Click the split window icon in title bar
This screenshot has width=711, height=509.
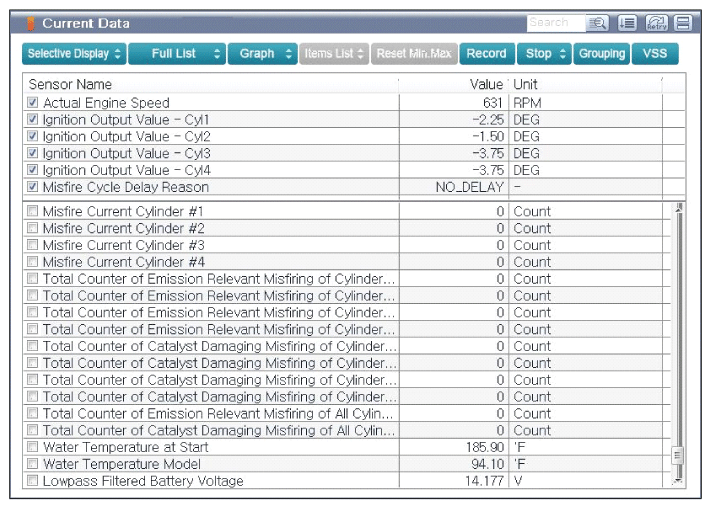(683, 23)
